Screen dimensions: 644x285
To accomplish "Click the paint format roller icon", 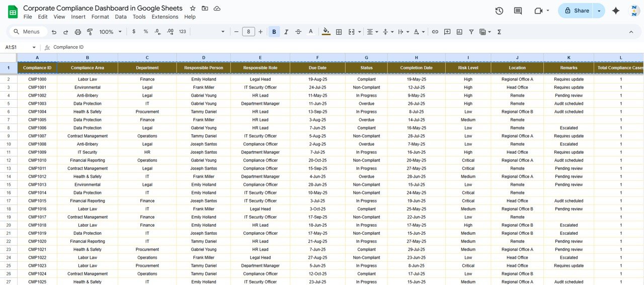I will [x=90, y=32].
